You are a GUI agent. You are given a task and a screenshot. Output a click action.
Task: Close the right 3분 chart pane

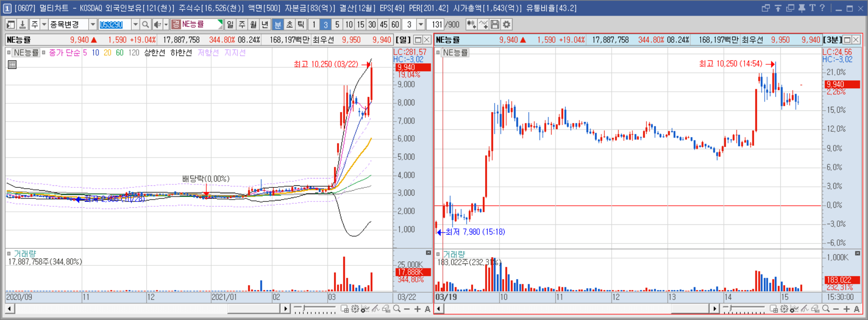(856, 40)
